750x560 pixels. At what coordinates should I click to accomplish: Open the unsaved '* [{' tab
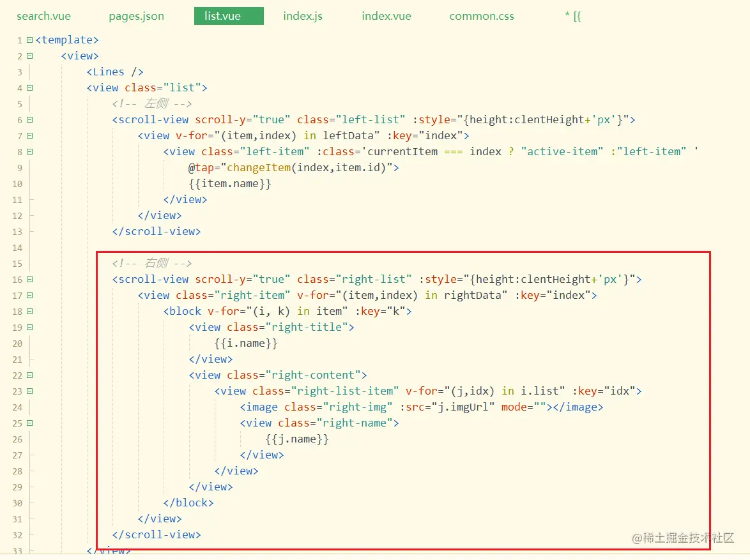[572, 16]
